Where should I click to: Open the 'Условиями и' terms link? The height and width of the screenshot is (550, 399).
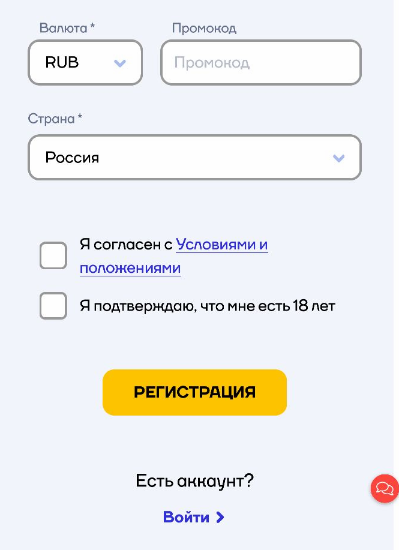(x=222, y=244)
